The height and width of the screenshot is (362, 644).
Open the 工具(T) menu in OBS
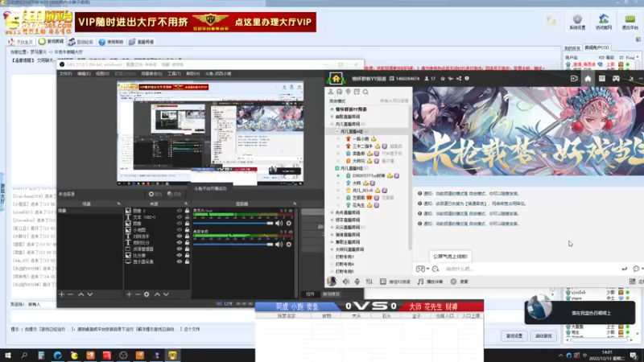click(x=174, y=74)
